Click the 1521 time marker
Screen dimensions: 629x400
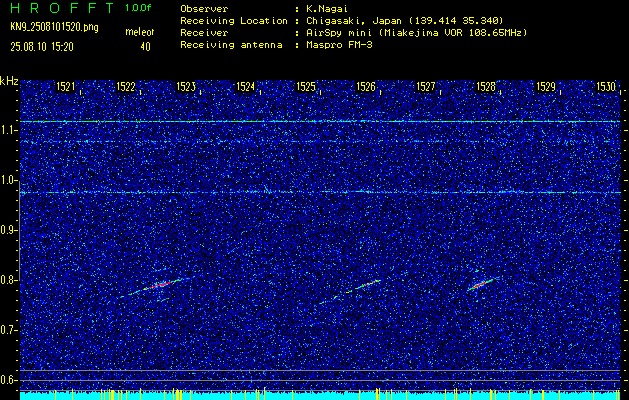tap(66, 87)
